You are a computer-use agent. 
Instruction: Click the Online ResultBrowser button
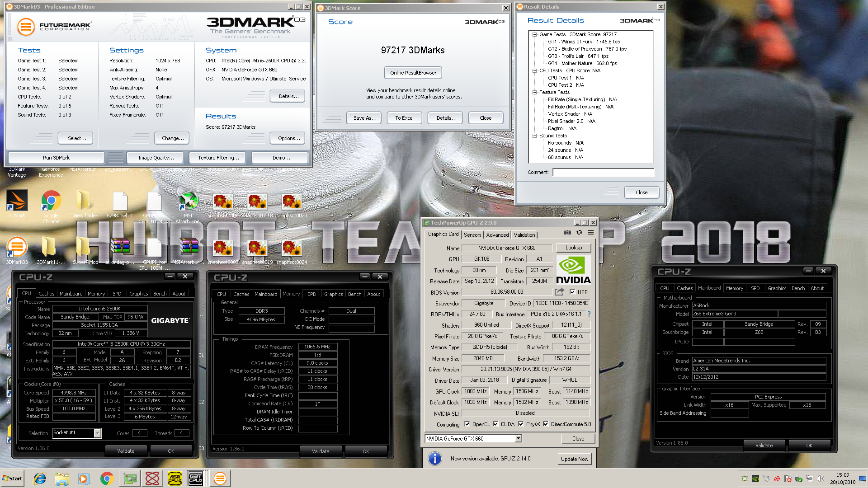click(413, 73)
